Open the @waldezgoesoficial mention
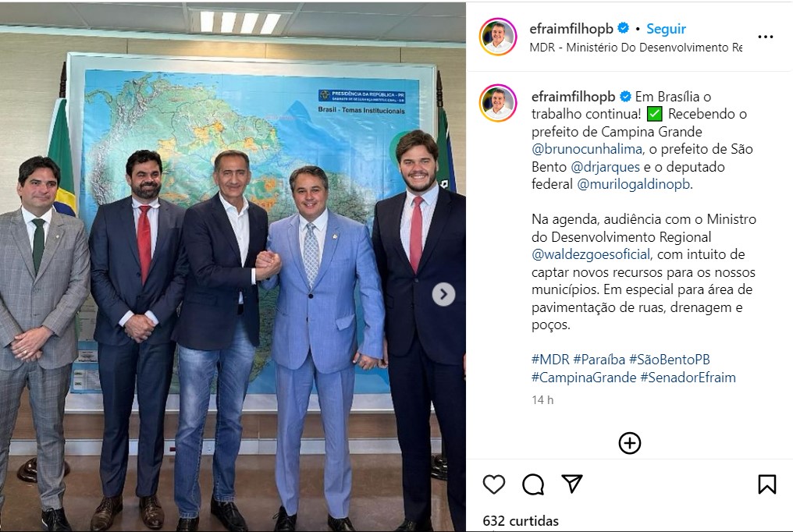 [x=591, y=254]
